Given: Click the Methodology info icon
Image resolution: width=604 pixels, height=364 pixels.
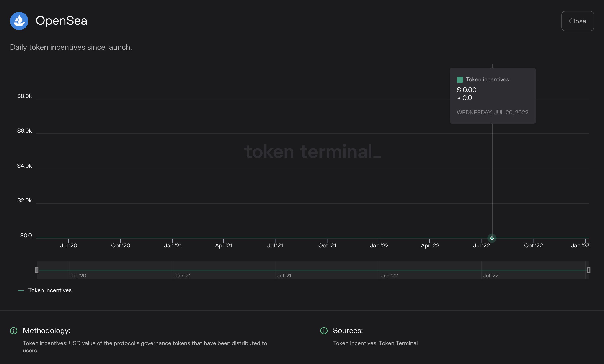Looking at the screenshot, I should coord(14,331).
